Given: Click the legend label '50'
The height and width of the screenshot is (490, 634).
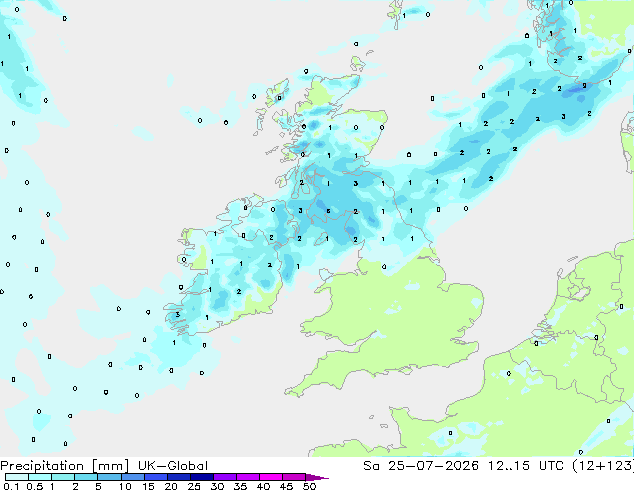Looking at the screenshot, I should coord(309,486).
